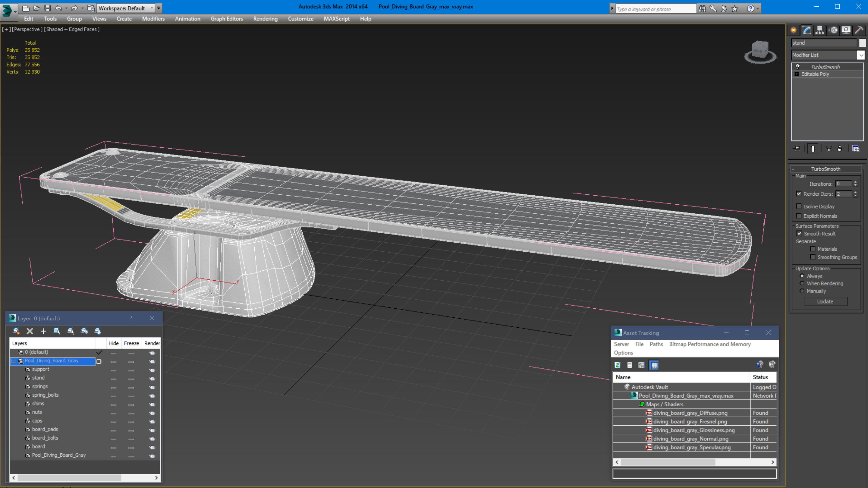The height and width of the screenshot is (488, 868).
Task: Open the Display command panel tab
Action: (846, 30)
